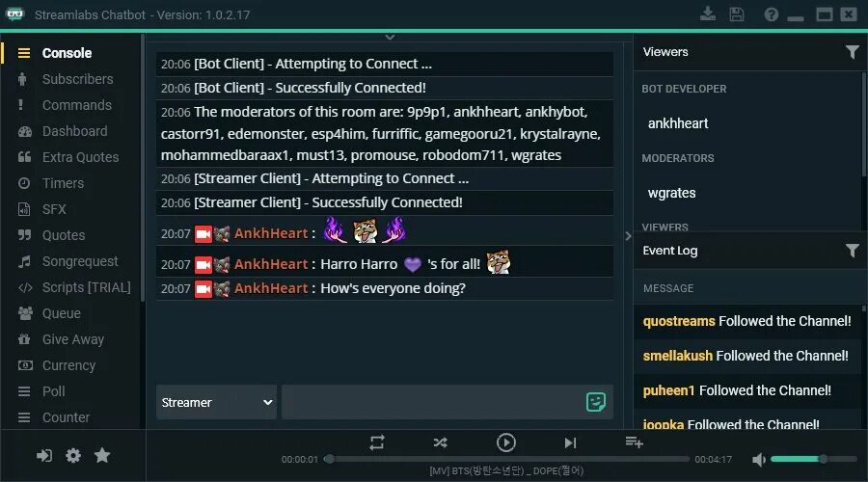Click the chat message input field

(x=433, y=402)
